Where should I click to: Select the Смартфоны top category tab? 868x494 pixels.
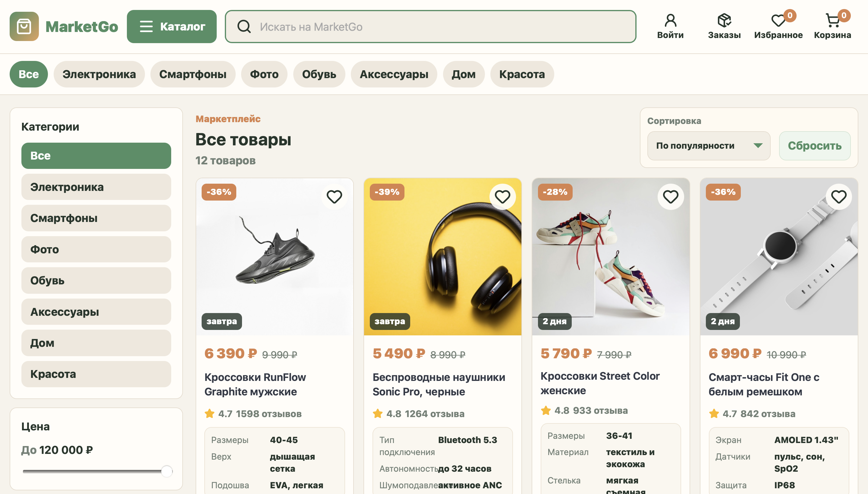pyautogui.click(x=193, y=74)
